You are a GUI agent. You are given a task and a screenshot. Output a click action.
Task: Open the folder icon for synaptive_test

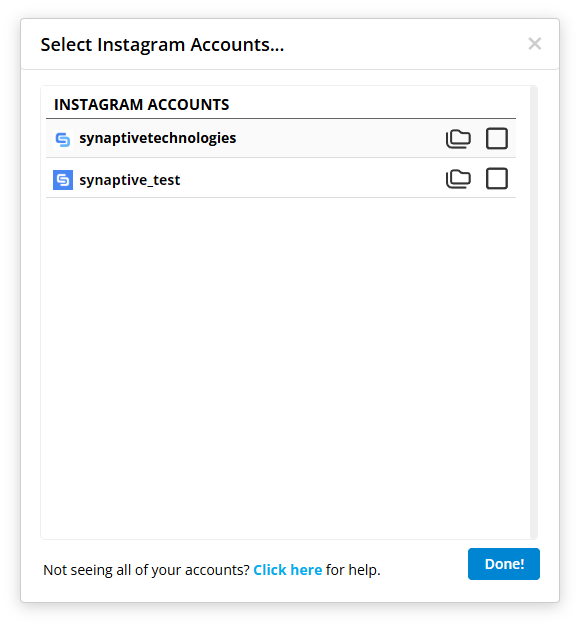pos(458,179)
